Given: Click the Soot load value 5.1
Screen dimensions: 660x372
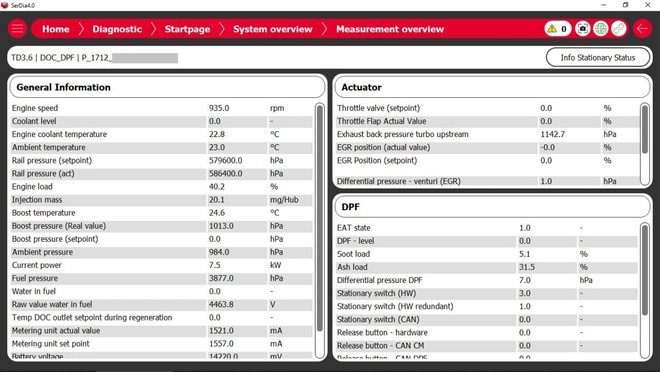Looking at the screenshot, I should (x=524, y=254).
